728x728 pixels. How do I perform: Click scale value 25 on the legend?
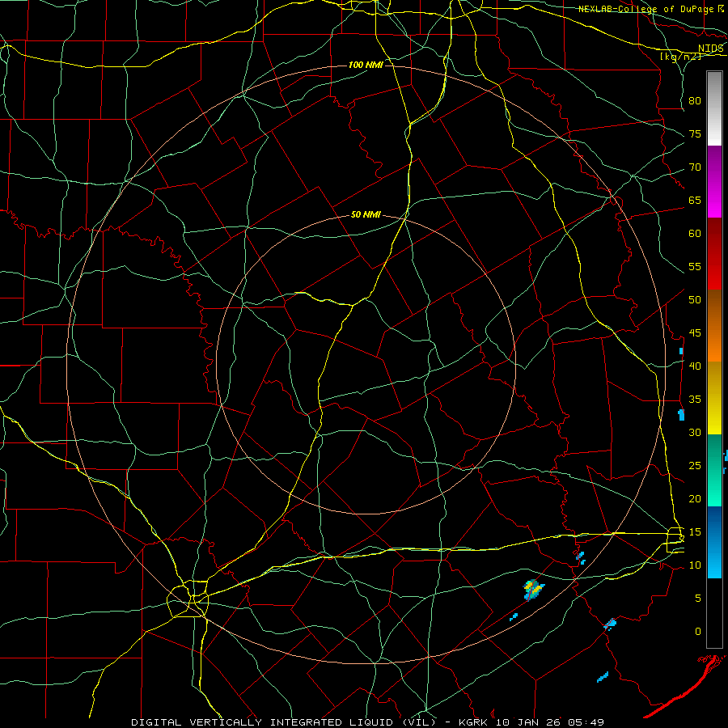tap(695, 466)
